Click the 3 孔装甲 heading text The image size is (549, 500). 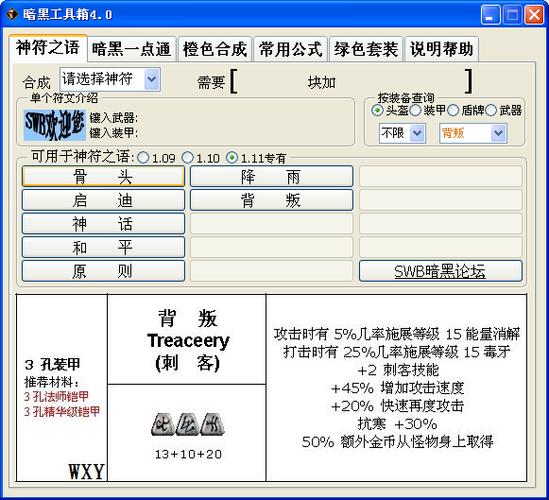click(52, 365)
